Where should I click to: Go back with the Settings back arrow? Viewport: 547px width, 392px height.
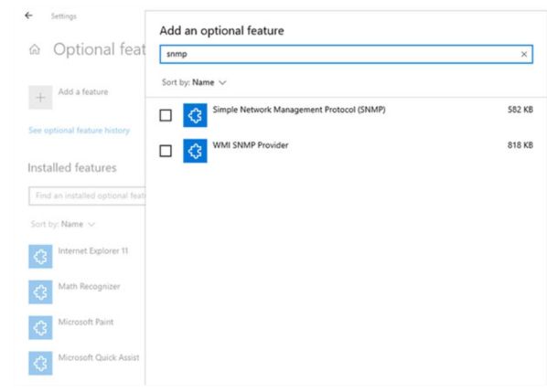click(28, 16)
